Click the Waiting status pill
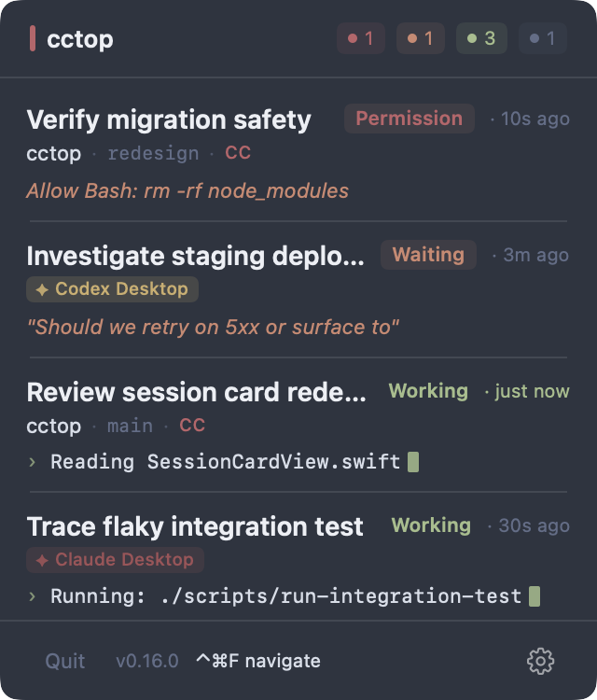 click(x=428, y=255)
